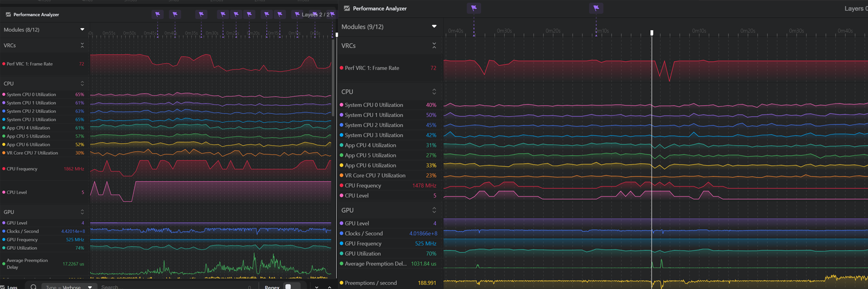Screen dimensions: 868x289
Task: Click the leftmost flag marker in left panel
Action: pos(158,14)
